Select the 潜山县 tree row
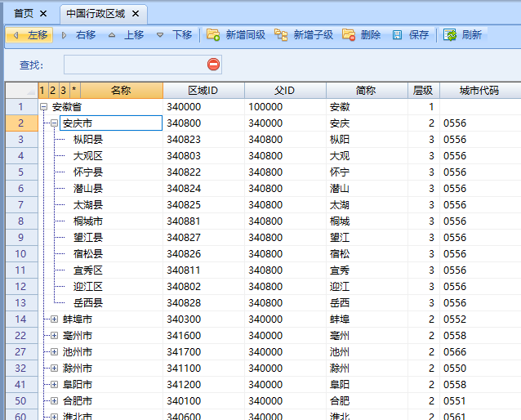Screen dimensions: 521x420 click(88, 189)
